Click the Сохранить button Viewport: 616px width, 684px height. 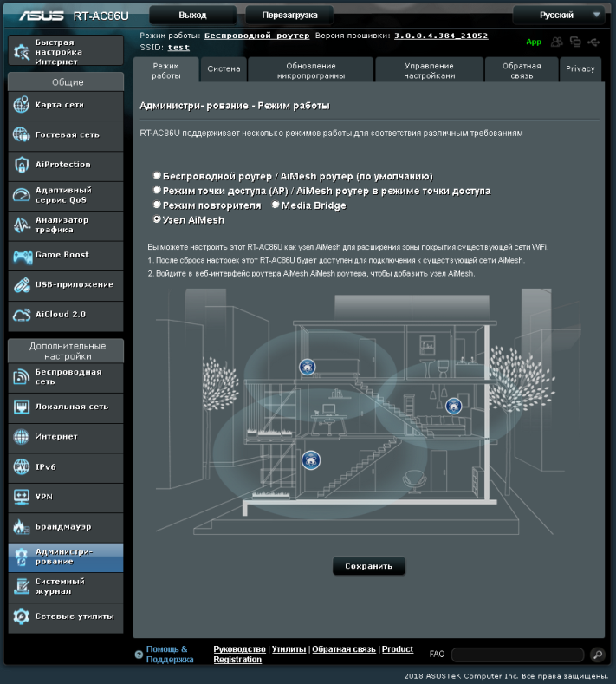[x=369, y=566]
